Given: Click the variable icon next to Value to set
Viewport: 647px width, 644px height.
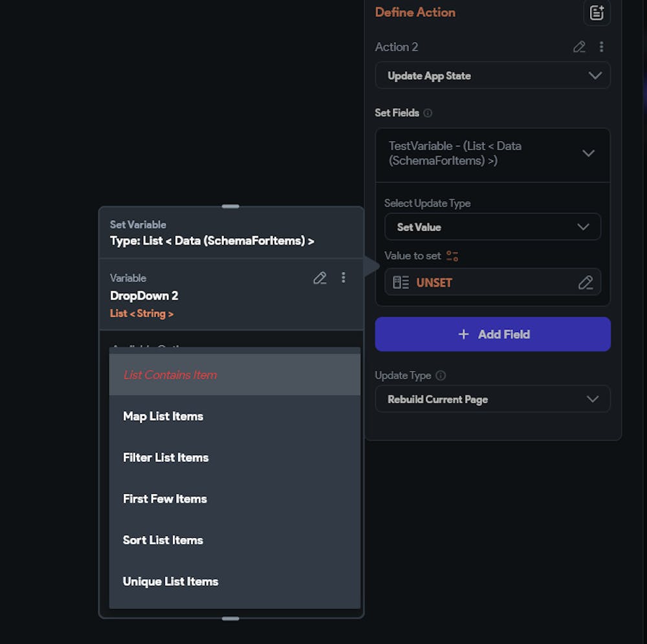Looking at the screenshot, I should [x=452, y=256].
